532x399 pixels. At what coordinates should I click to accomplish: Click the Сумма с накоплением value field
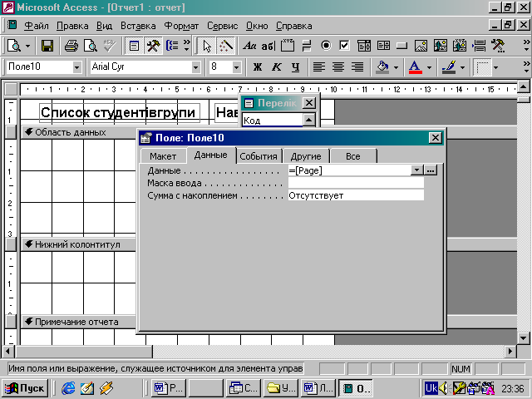(x=356, y=195)
